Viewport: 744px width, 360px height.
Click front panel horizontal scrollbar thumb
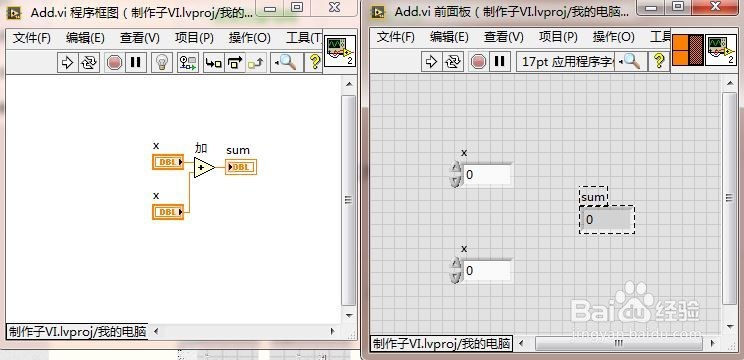pos(618,343)
